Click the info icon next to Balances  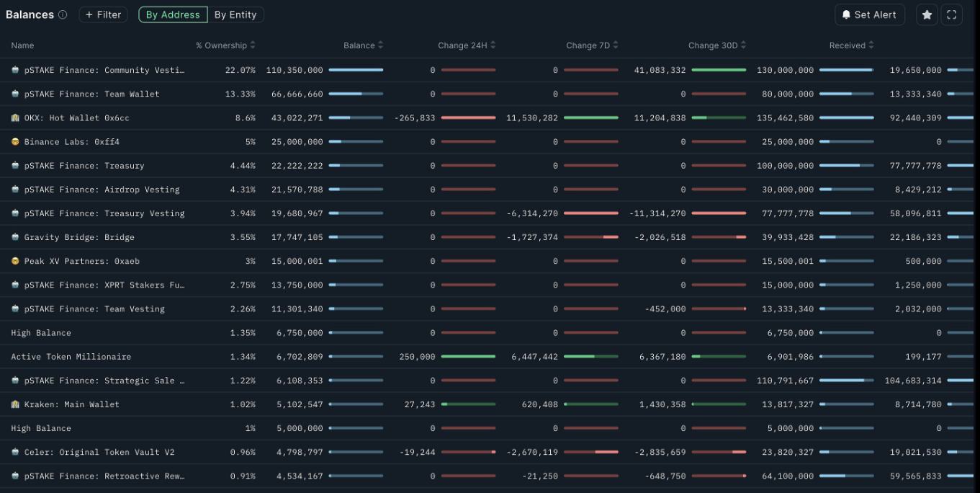click(63, 14)
